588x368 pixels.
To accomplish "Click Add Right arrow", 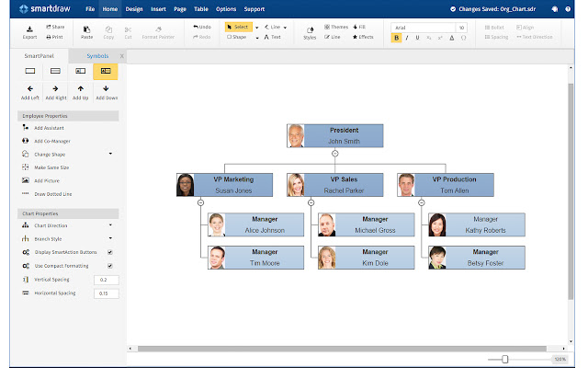I will pos(55,92).
